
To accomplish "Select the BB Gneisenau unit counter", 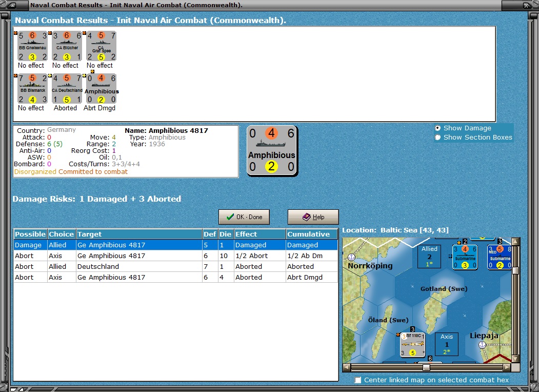I will pyautogui.click(x=32, y=46).
